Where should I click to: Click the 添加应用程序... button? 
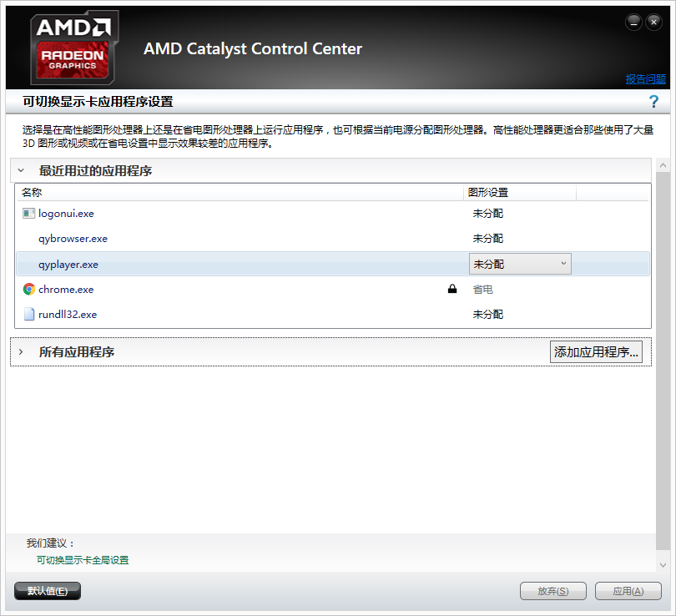click(x=596, y=351)
